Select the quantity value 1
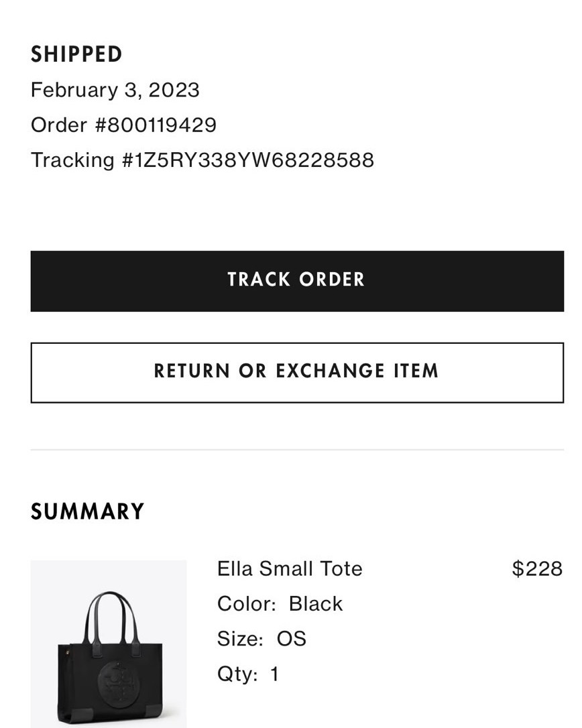Viewport: 582px width, 728px height. pyautogui.click(x=274, y=674)
